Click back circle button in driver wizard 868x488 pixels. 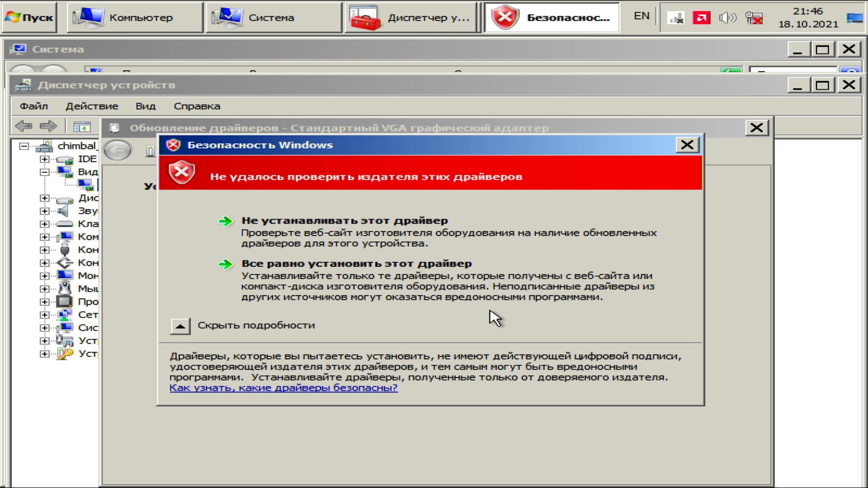pos(118,150)
